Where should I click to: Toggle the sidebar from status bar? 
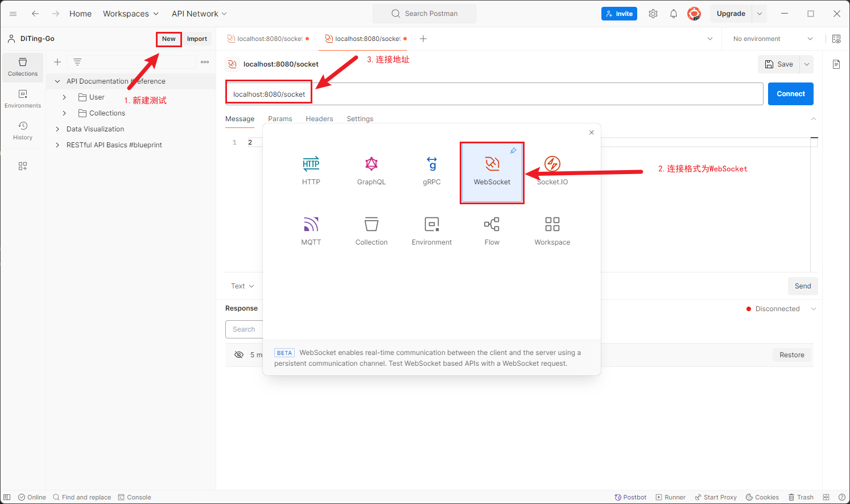pyautogui.click(x=7, y=497)
